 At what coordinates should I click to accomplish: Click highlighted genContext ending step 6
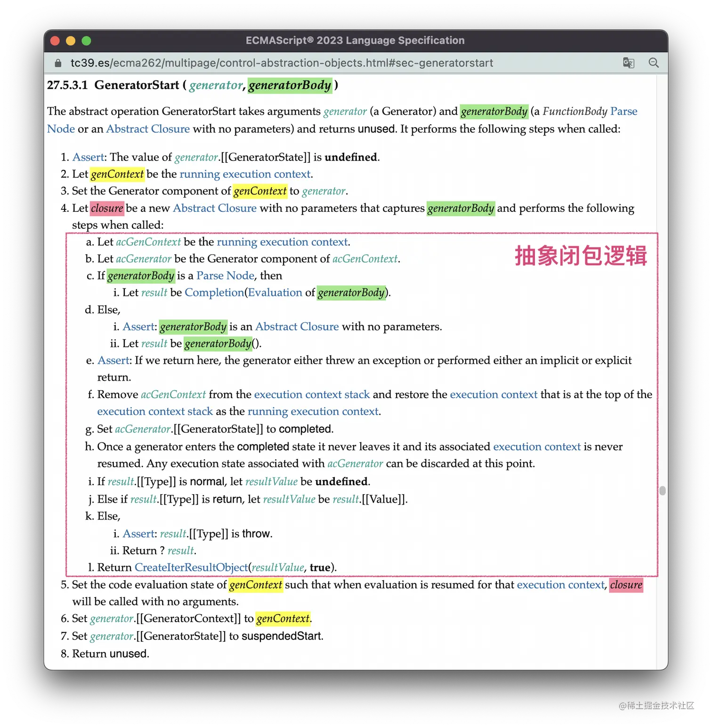pos(283,618)
